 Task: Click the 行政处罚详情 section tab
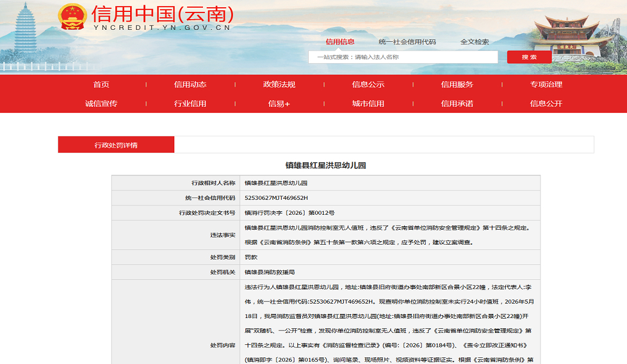click(116, 144)
